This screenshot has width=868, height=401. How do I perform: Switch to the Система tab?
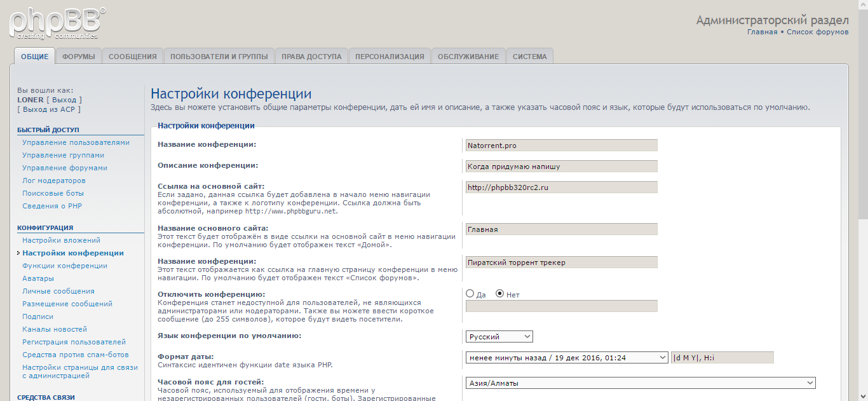(529, 56)
